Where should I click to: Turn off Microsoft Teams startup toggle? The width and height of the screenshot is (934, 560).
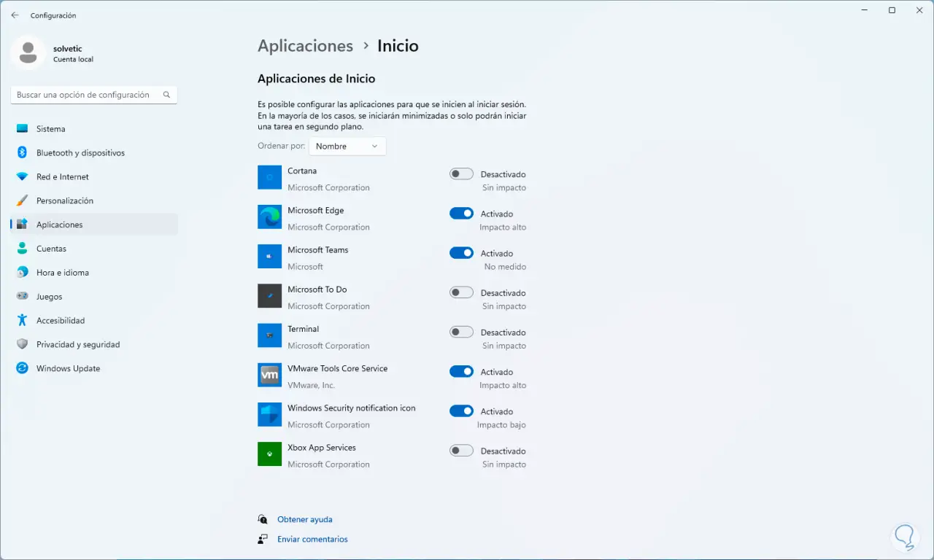click(x=461, y=252)
